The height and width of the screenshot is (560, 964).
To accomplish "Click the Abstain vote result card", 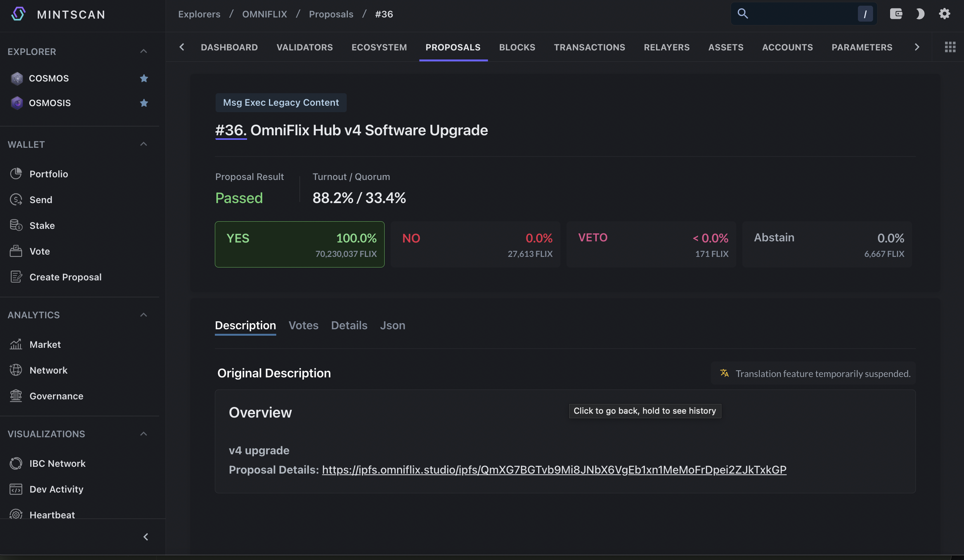I will [x=827, y=244].
